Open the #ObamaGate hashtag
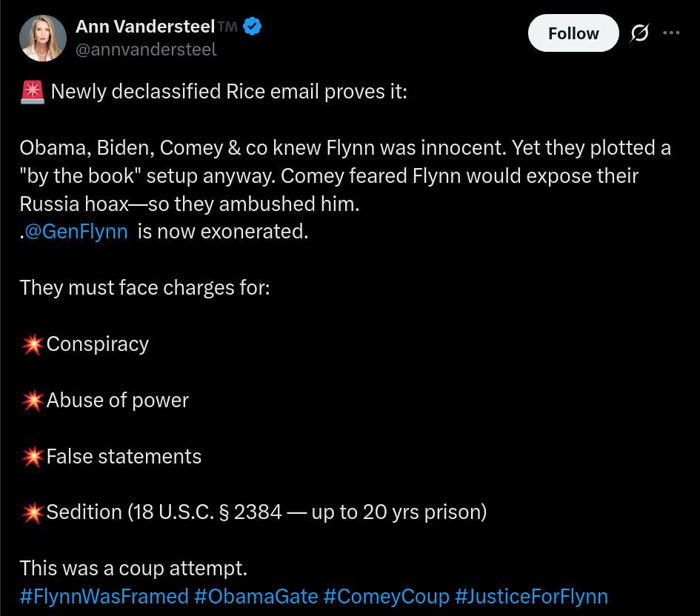Viewport: 700px width, 616px height. (256, 596)
